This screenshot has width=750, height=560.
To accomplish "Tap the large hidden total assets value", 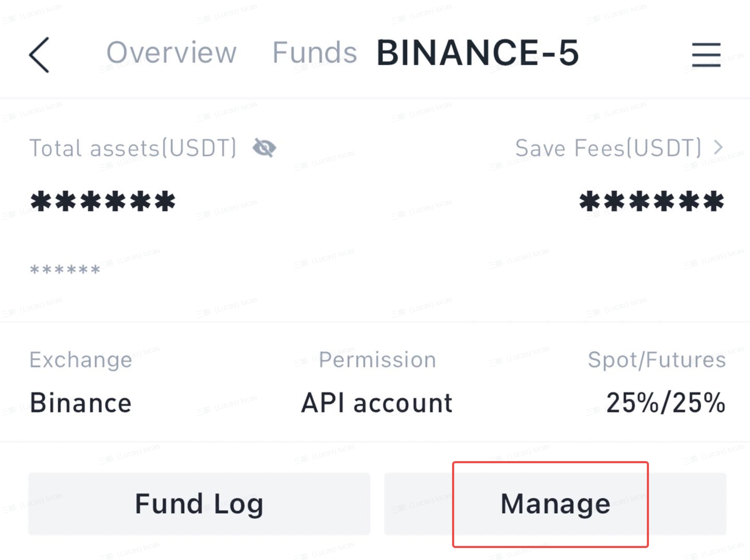I will pos(103,202).
